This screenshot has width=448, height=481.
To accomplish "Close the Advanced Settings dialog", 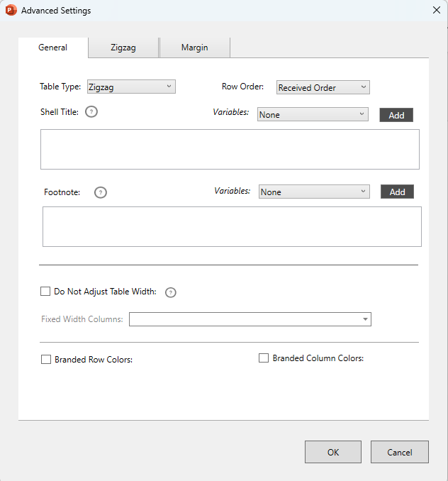I will pyautogui.click(x=437, y=10).
